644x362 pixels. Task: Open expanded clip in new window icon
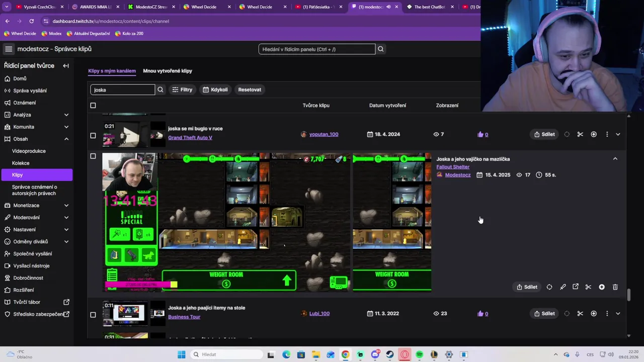click(576, 287)
